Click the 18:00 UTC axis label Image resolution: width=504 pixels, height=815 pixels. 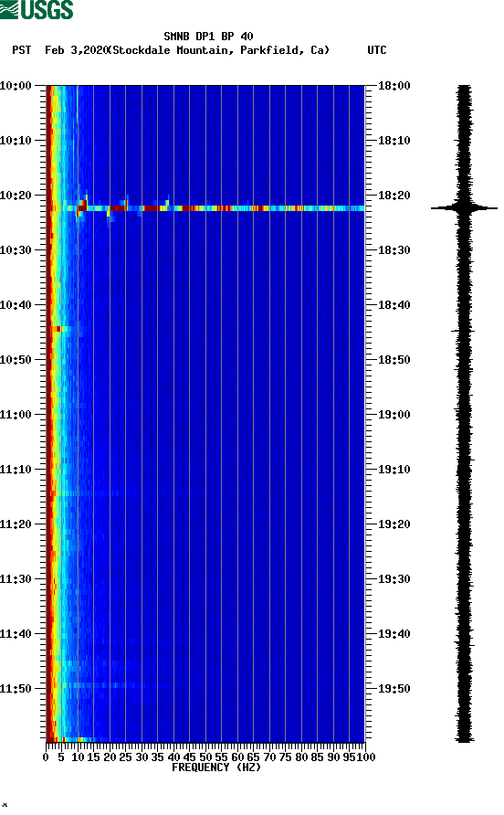point(394,86)
